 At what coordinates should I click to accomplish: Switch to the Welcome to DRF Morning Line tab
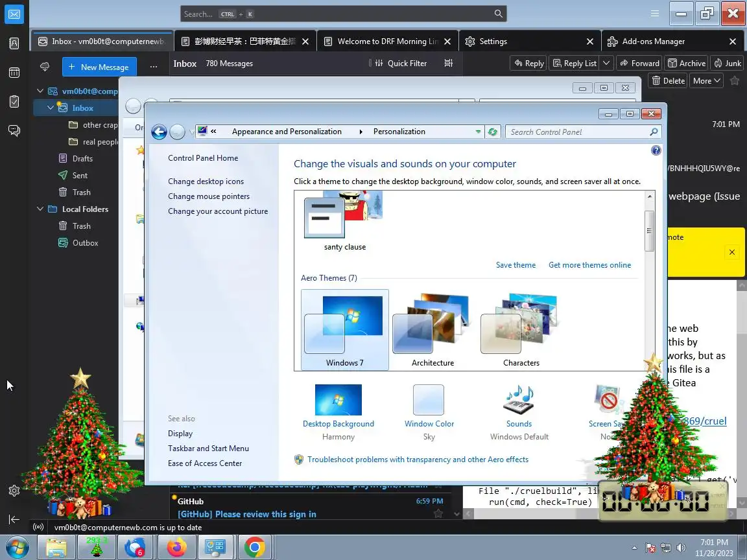(387, 41)
